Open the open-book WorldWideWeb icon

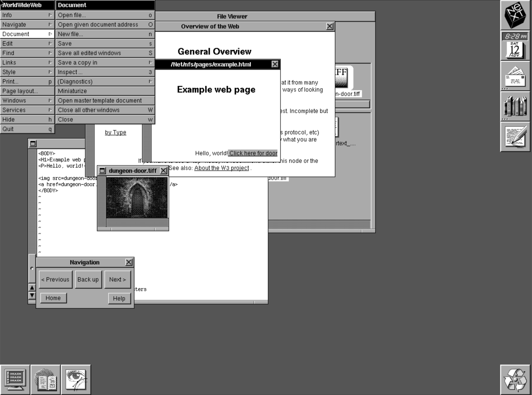[45, 380]
